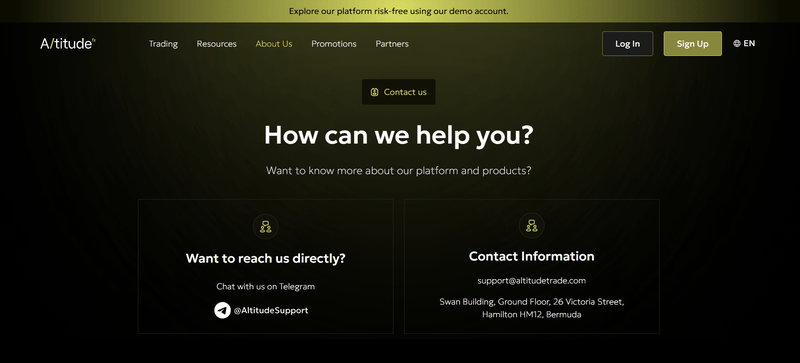Screen dimensions: 800x363
Task: Open the @AltitudeSupport Telegram link
Action: click(x=271, y=310)
